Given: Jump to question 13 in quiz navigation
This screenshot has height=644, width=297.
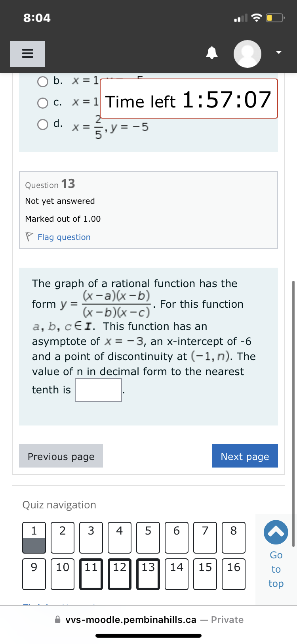Looking at the screenshot, I should 148,574.
